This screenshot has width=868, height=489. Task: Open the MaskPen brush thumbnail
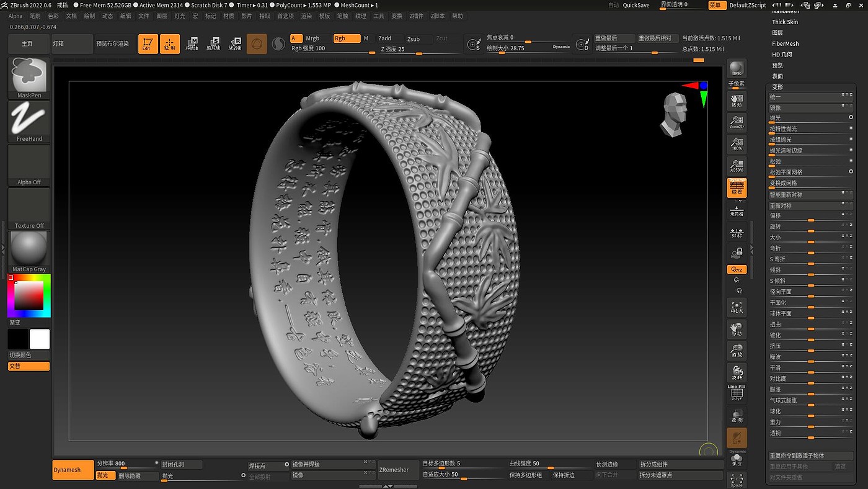29,77
